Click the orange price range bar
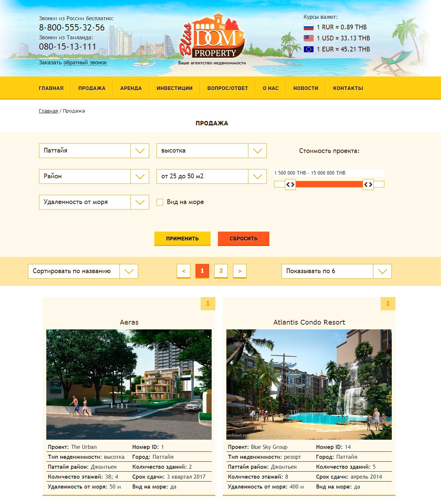 click(329, 184)
